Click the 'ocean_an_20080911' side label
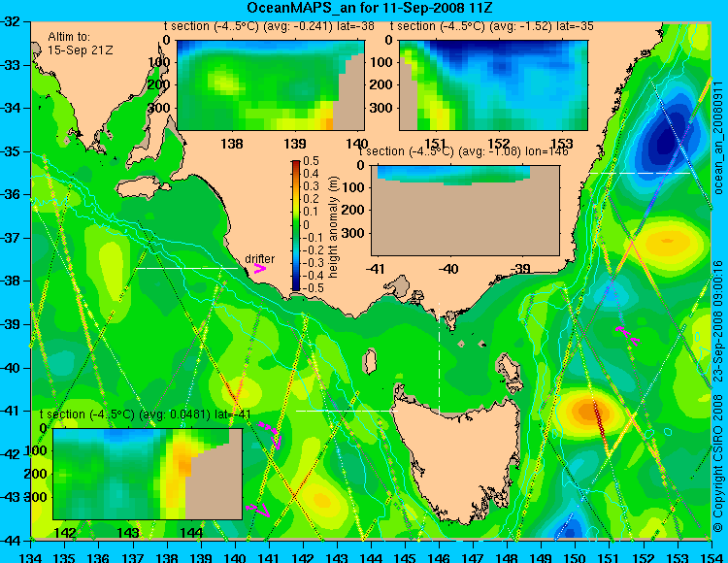This screenshot has width=728, height=563. pyautogui.click(x=718, y=138)
